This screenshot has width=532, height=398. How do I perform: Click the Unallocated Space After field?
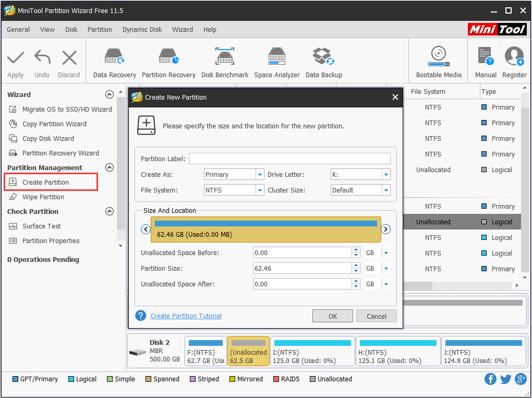pyautogui.click(x=303, y=284)
